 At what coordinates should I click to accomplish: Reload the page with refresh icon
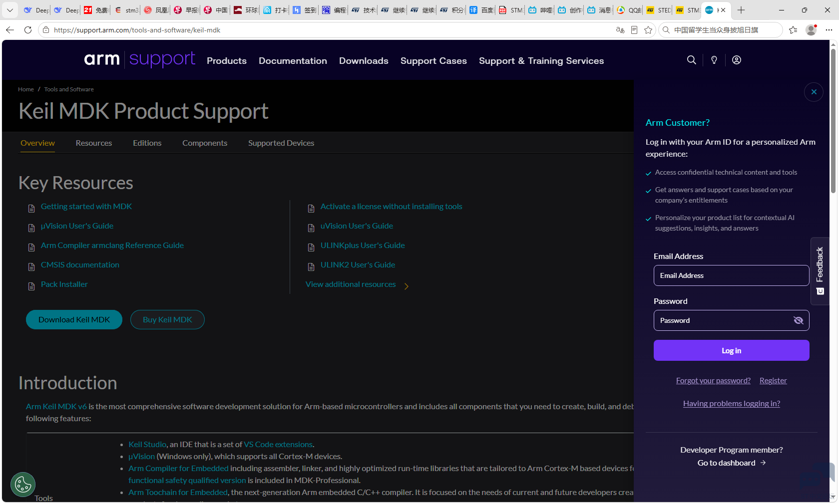[x=28, y=30]
